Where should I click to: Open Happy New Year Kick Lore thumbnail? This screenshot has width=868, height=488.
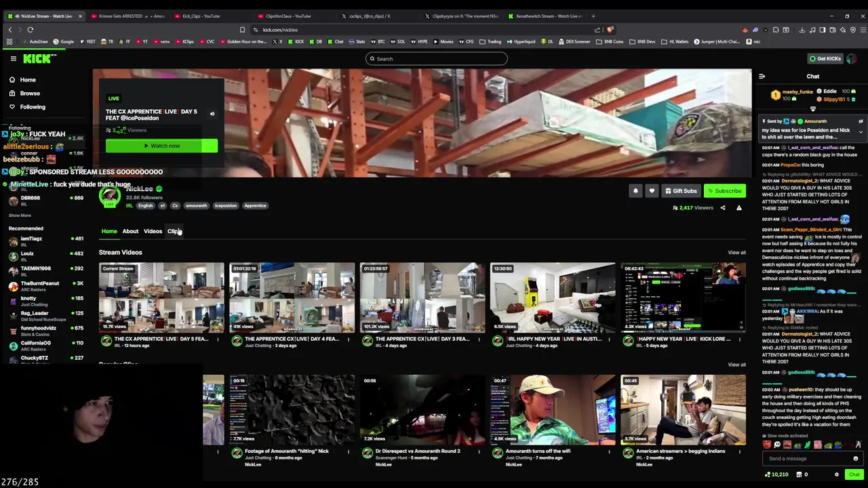pyautogui.click(x=683, y=298)
